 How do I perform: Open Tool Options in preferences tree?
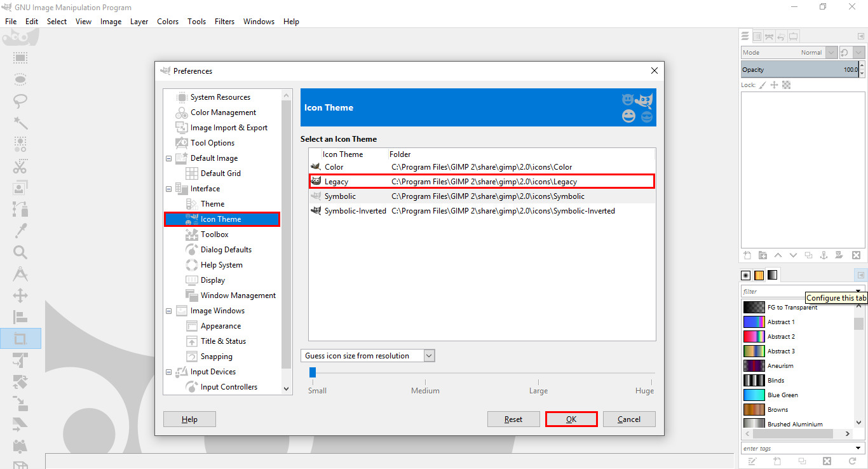click(x=212, y=143)
